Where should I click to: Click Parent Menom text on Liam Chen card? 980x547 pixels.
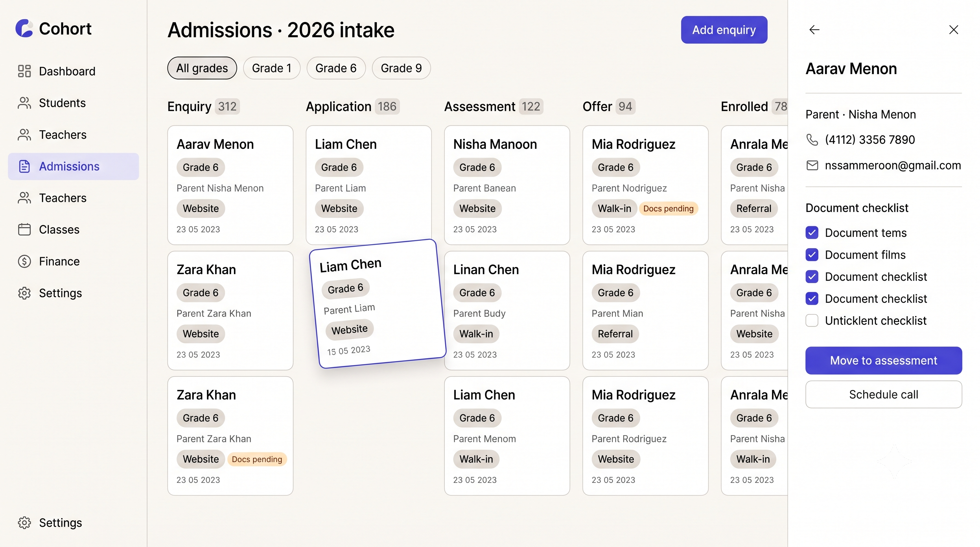click(484, 439)
